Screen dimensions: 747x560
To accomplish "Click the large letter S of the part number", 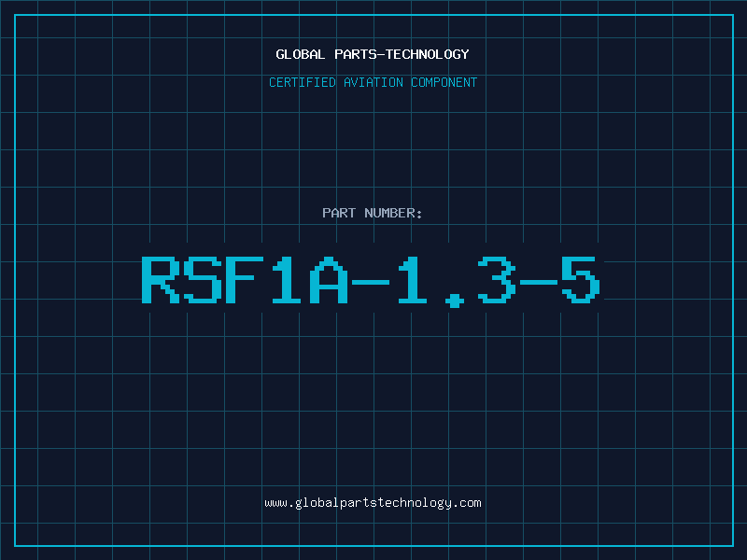I will 203,280.
